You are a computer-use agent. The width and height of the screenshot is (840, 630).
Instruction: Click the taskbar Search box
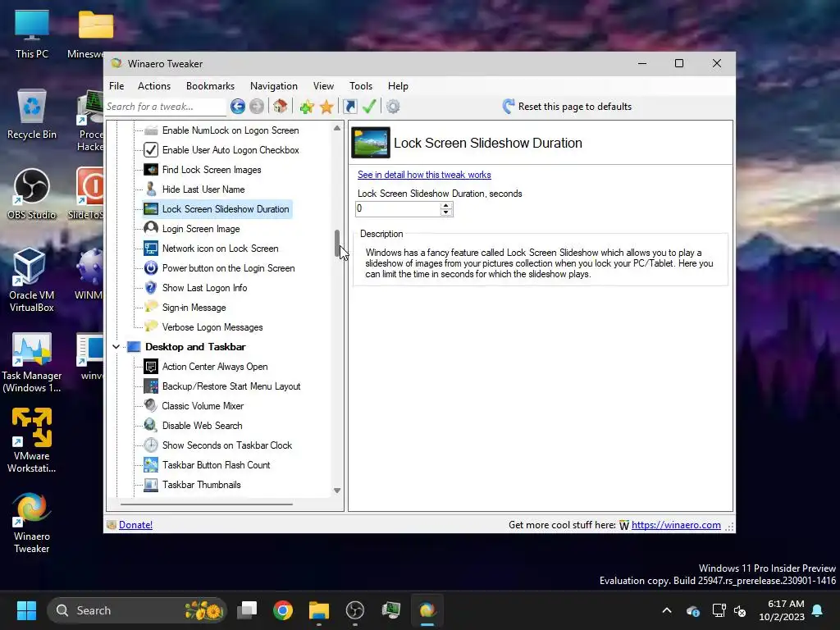click(x=137, y=610)
